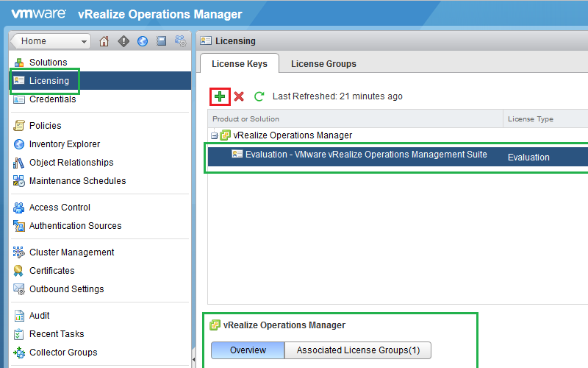The width and height of the screenshot is (588, 368).
Task: Open Associated License Groups(1) view
Action: click(x=357, y=350)
